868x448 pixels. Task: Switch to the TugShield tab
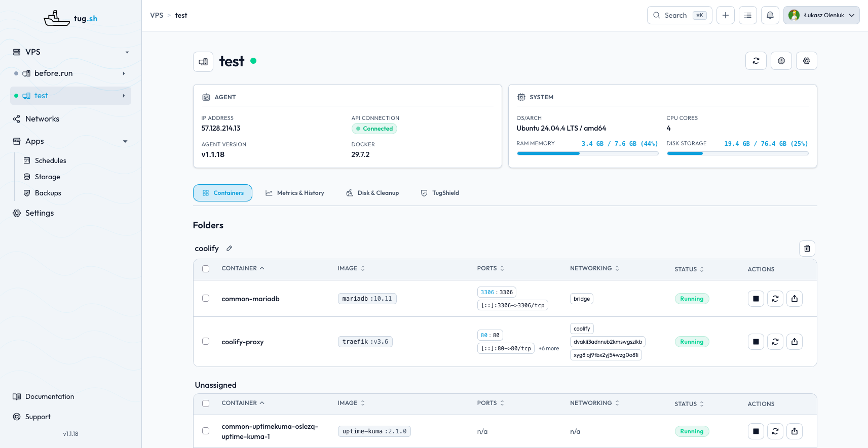pyautogui.click(x=440, y=193)
